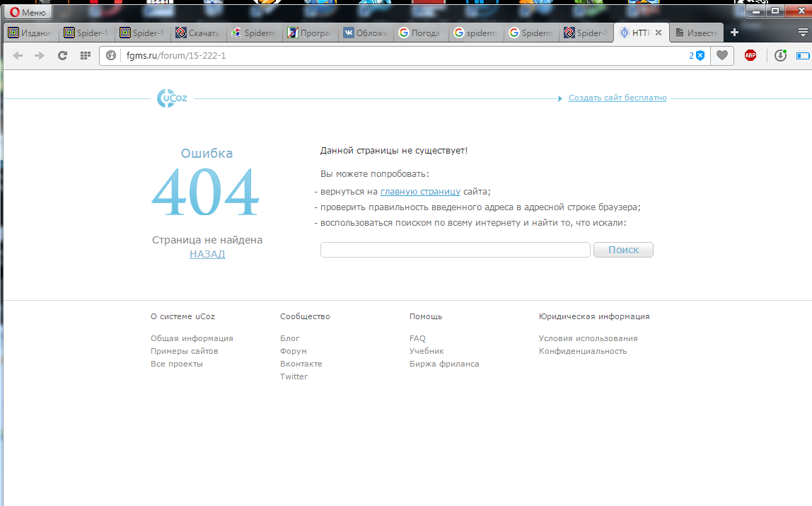
Task: Open the FAQ footer link
Action: pos(417,338)
